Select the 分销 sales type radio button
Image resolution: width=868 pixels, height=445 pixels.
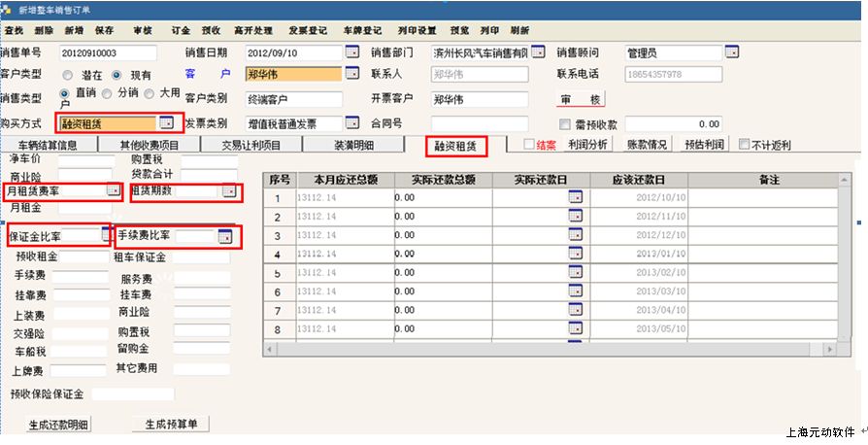coord(107,94)
